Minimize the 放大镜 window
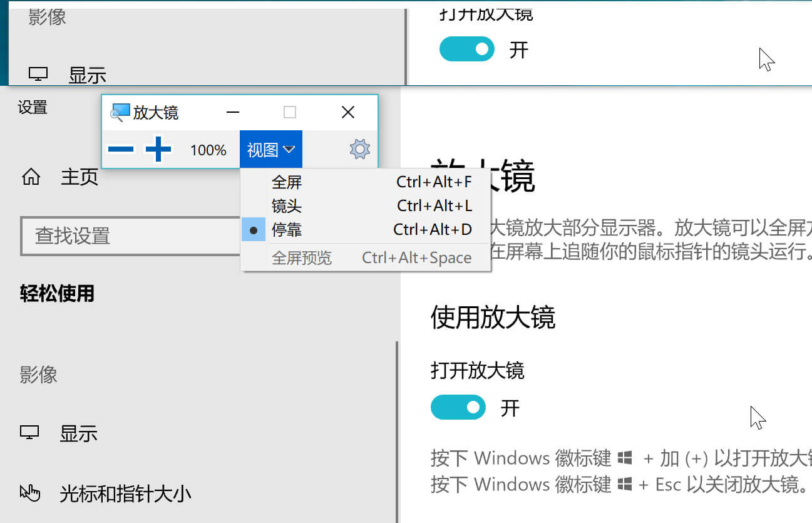 234,112
